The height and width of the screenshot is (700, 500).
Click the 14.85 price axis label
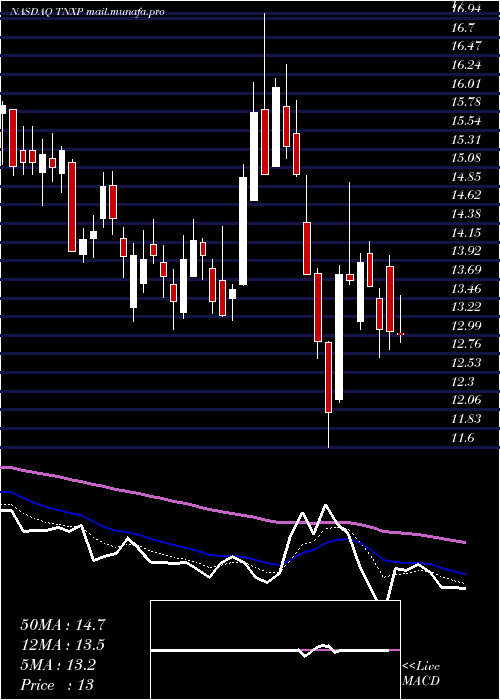(x=467, y=177)
